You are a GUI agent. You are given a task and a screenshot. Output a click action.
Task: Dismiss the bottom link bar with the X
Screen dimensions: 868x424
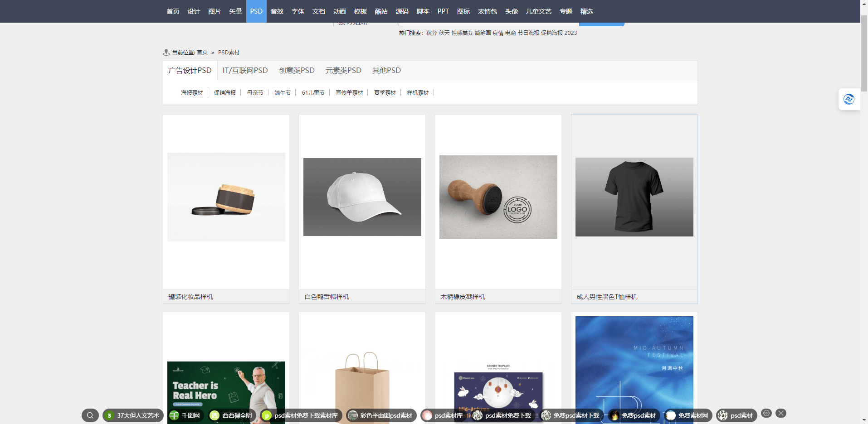point(780,413)
